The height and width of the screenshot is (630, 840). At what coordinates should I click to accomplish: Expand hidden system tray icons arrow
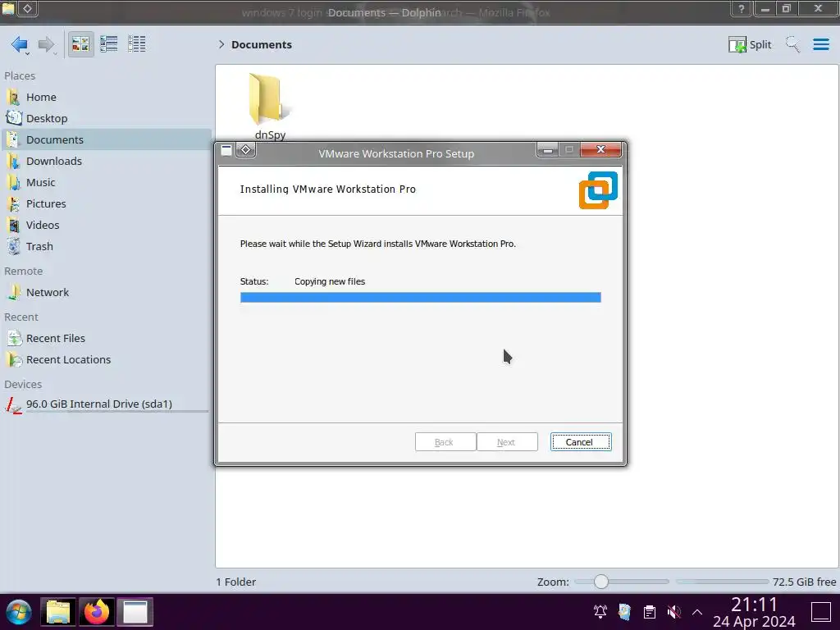click(x=697, y=612)
